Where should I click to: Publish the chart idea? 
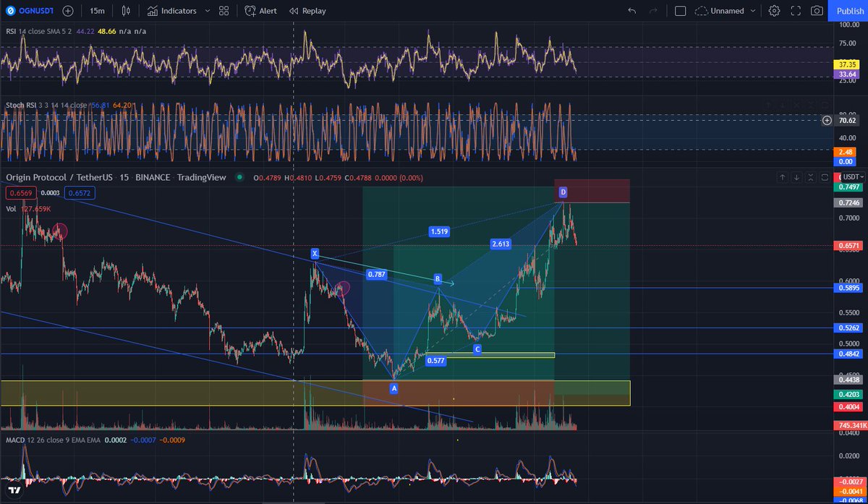point(849,11)
